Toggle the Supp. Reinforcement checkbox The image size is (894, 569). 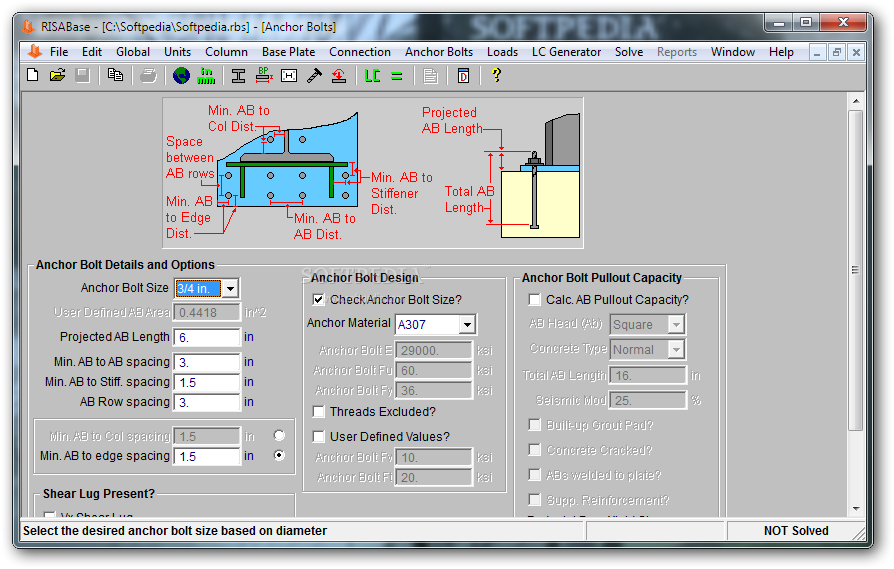coord(535,500)
